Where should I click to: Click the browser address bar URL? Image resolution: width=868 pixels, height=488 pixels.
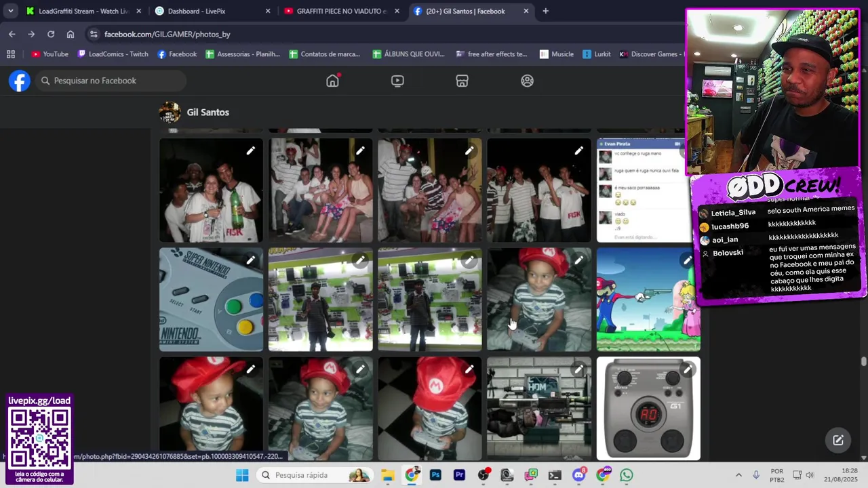(x=167, y=34)
